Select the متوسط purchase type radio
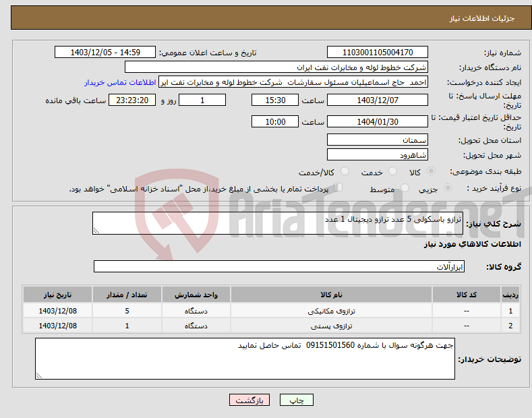The image size is (532, 418). tap(405, 188)
